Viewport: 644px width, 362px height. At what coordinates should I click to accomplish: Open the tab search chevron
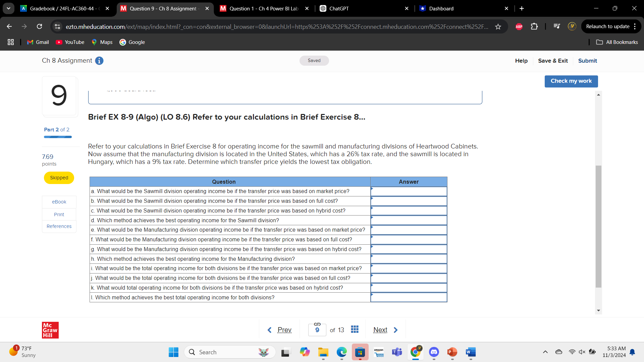[x=8, y=8]
